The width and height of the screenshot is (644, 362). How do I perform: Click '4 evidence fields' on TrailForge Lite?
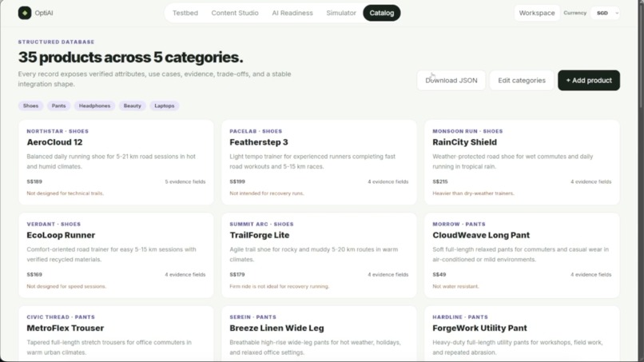[388, 274]
